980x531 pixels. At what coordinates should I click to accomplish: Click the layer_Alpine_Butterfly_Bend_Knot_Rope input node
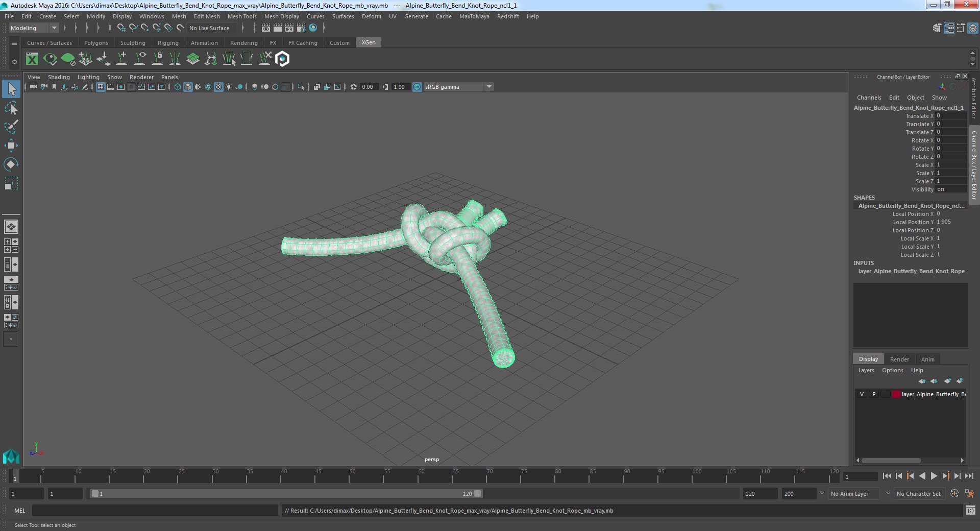(x=911, y=271)
